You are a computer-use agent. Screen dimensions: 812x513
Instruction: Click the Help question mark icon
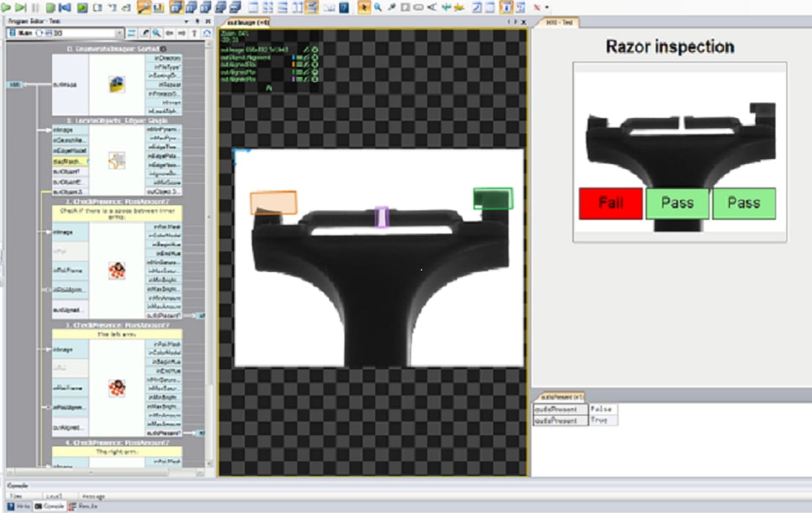tap(344, 7)
